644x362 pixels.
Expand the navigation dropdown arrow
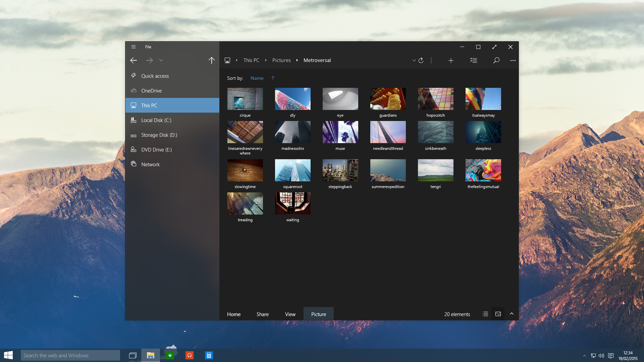[161, 60]
